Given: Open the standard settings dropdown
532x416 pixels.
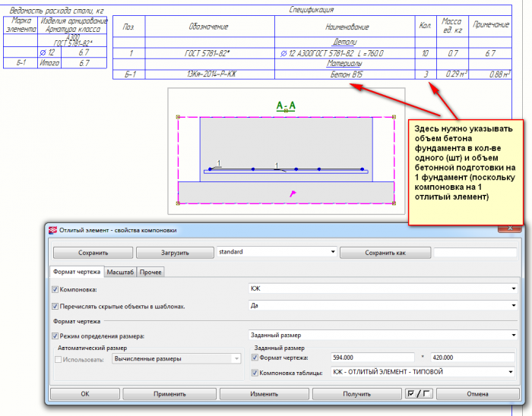Looking at the screenshot, I should click(x=277, y=252).
